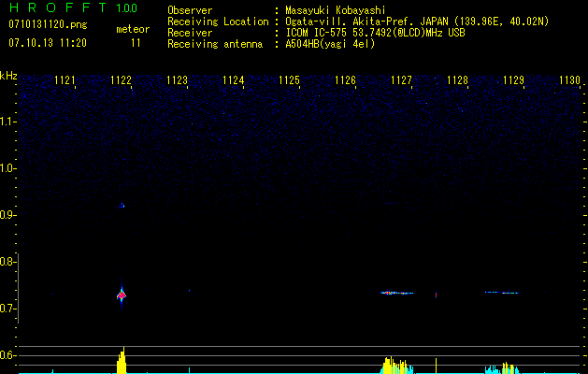Image resolution: width=588 pixels, height=374 pixels.
Task: Click the 0.6 kHz frequency tick label
Action: click(x=7, y=355)
